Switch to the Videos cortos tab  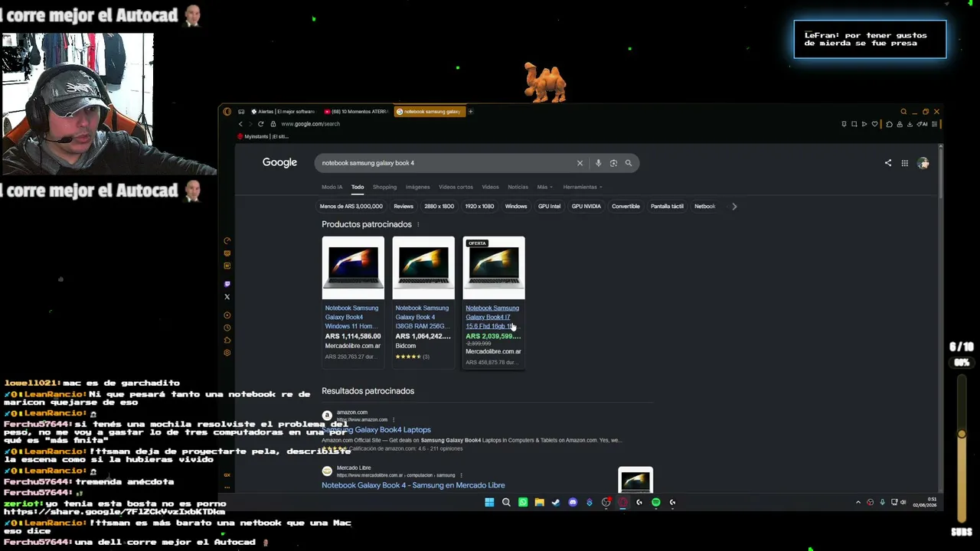[456, 187]
